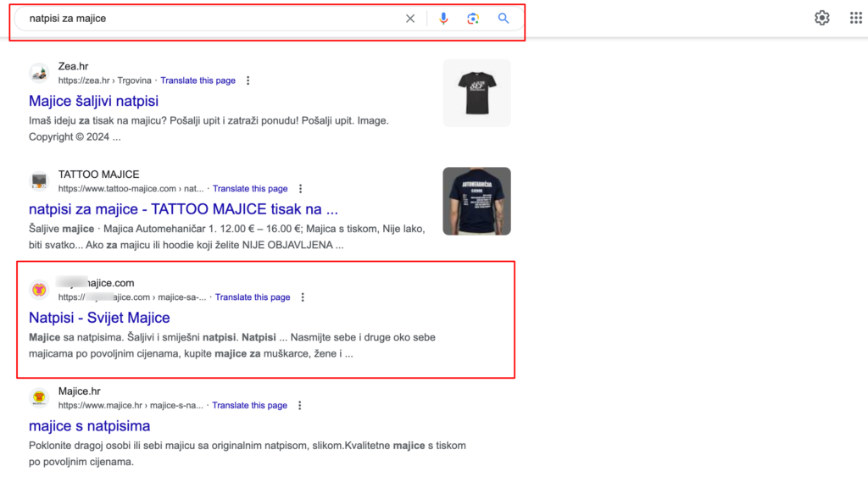Open more options for the TATTOO MAJICE result

coord(300,189)
